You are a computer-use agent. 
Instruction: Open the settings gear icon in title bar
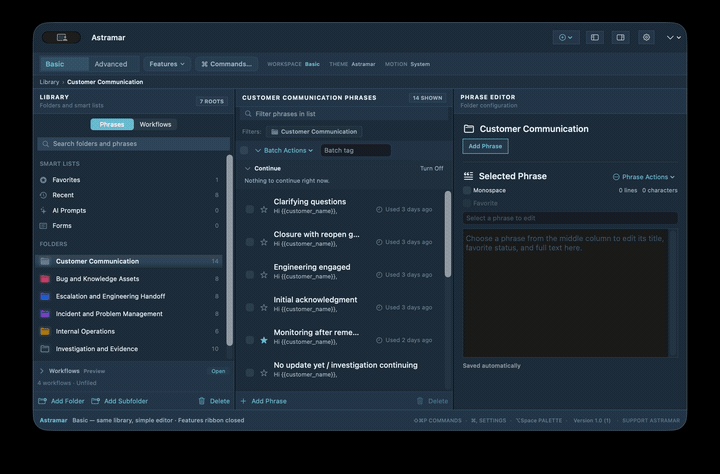point(646,38)
